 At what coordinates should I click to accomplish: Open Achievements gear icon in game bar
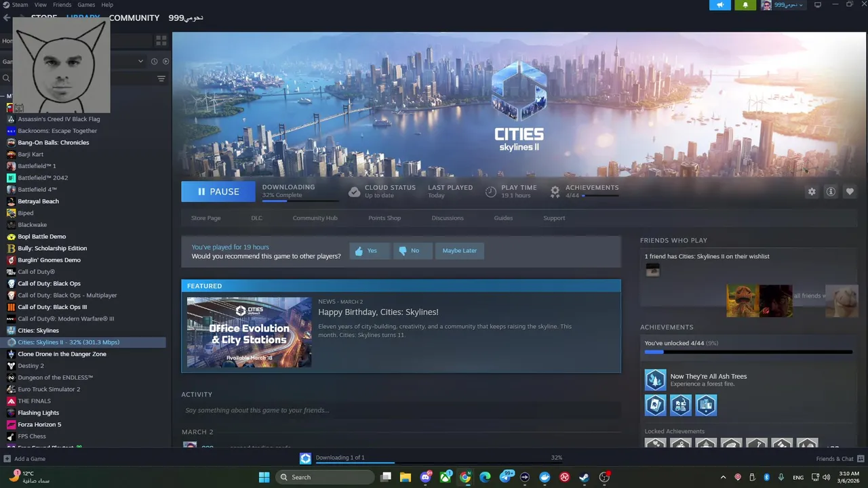click(555, 192)
